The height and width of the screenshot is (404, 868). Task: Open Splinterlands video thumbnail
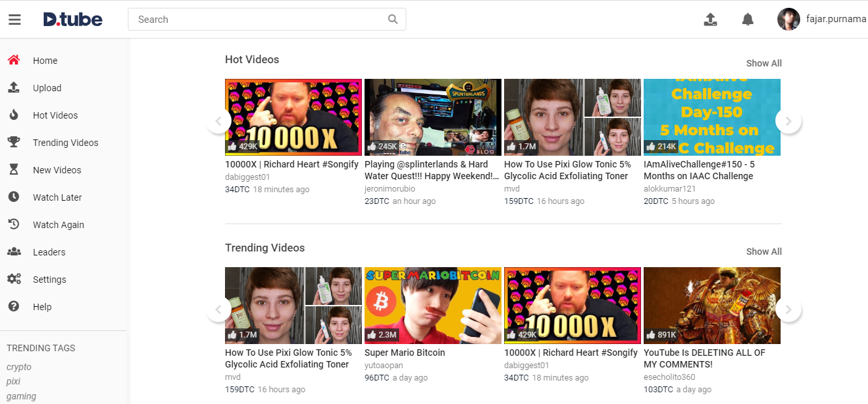tap(433, 117)
